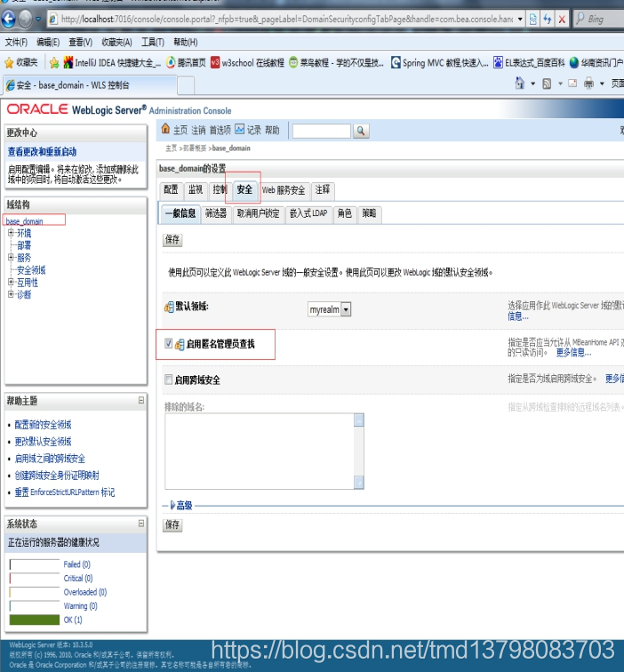Image resolution: width=624 pixels, height=672 pixels.
Task: Expand the 高级 advanced section
Action: coord(180,505)
